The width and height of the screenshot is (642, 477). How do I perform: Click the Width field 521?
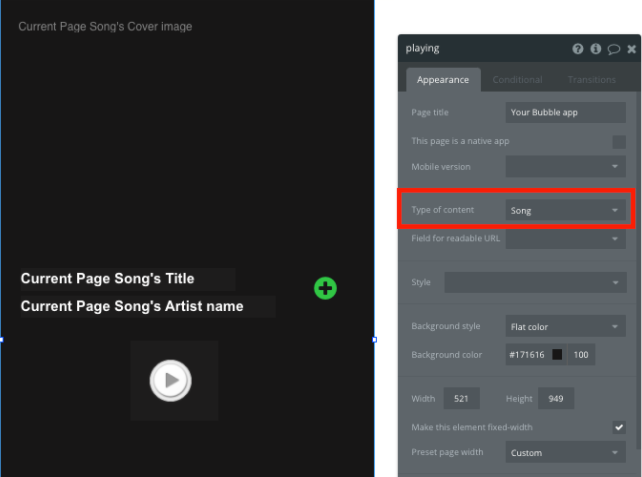[461, 399]
